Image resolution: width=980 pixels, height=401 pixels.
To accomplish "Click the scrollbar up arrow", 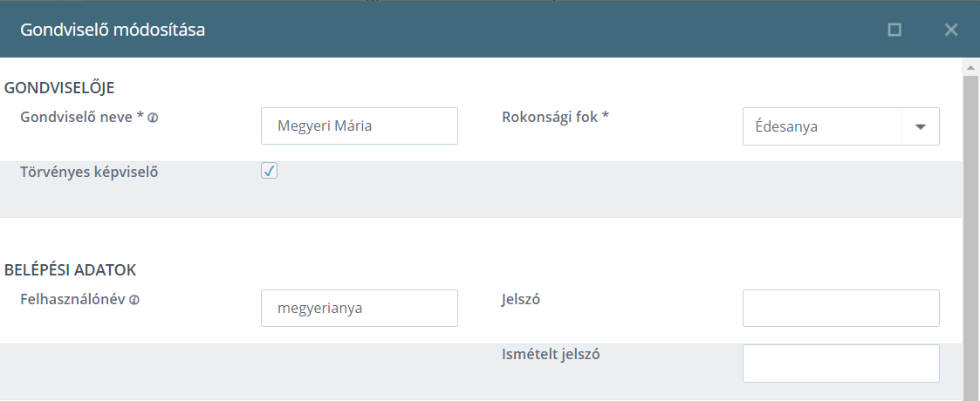I will pyautogui.click(x=970, y=67).
